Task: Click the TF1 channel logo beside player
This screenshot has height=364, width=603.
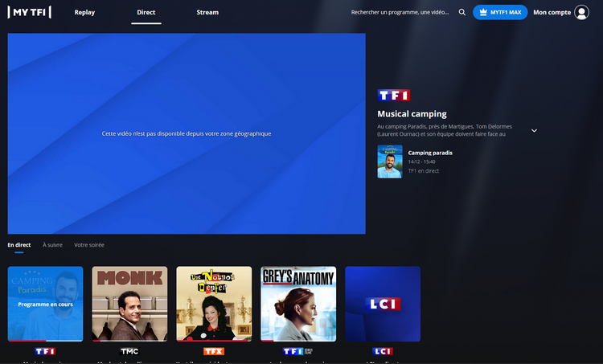Action: (x=394, y=96)
